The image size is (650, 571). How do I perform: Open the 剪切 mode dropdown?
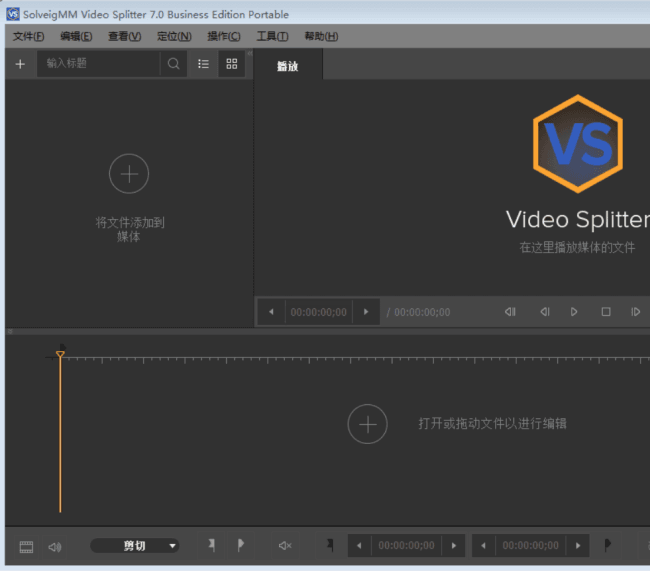pyautogui.click(x=135, y=546)
